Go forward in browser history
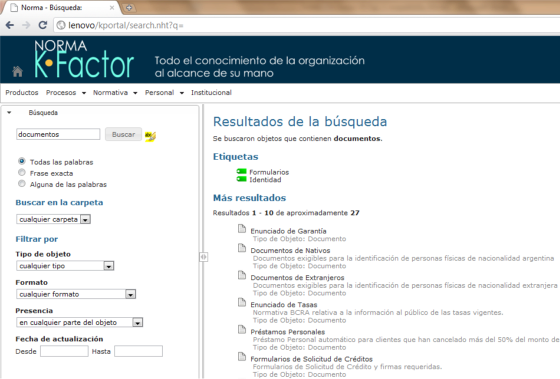 (x=26, y=25)
